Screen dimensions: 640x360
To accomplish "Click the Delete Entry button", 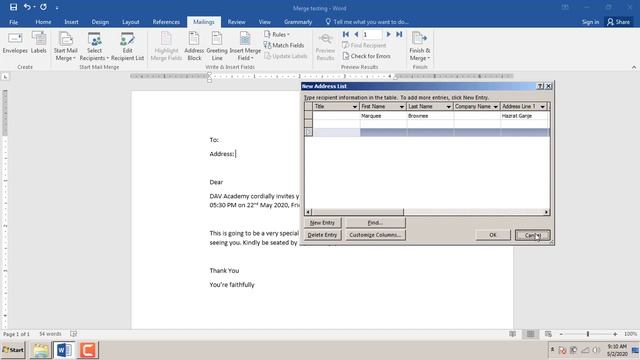I will pyautogui.click(x=322, y=235).
